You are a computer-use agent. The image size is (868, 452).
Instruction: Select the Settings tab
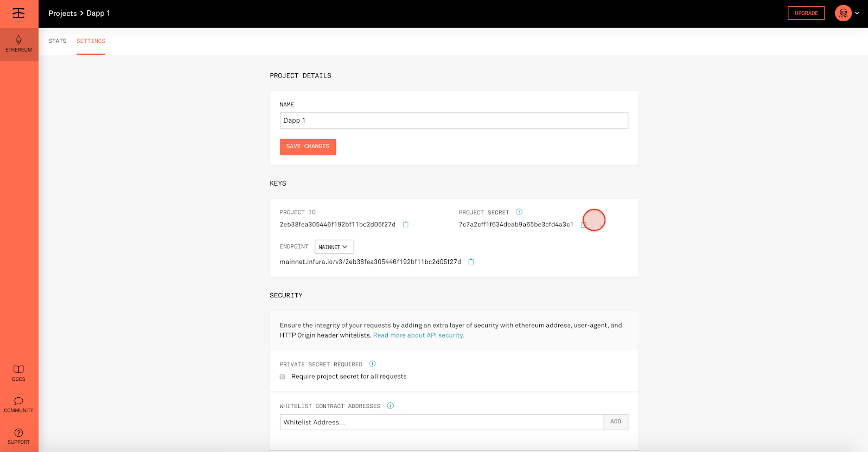(x=91, y=41)
